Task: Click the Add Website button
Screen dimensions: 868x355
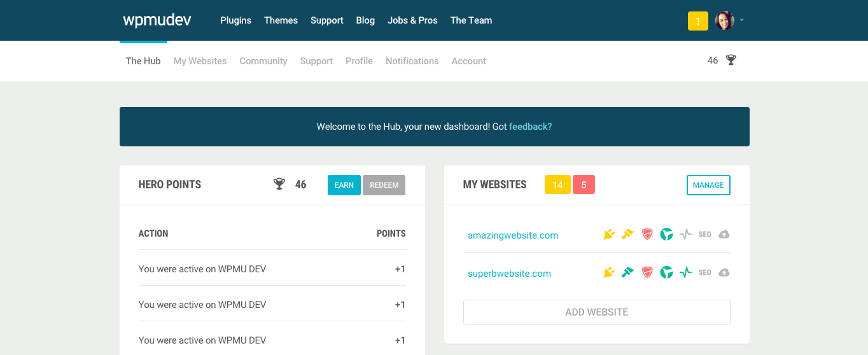Action: pos(596,312)
